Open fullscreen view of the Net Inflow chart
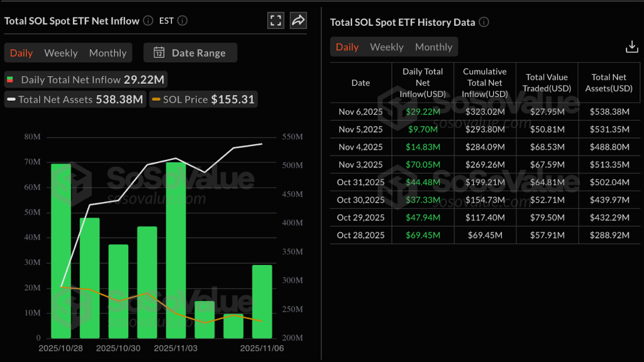The image size is (644, 362). [275, 21]
